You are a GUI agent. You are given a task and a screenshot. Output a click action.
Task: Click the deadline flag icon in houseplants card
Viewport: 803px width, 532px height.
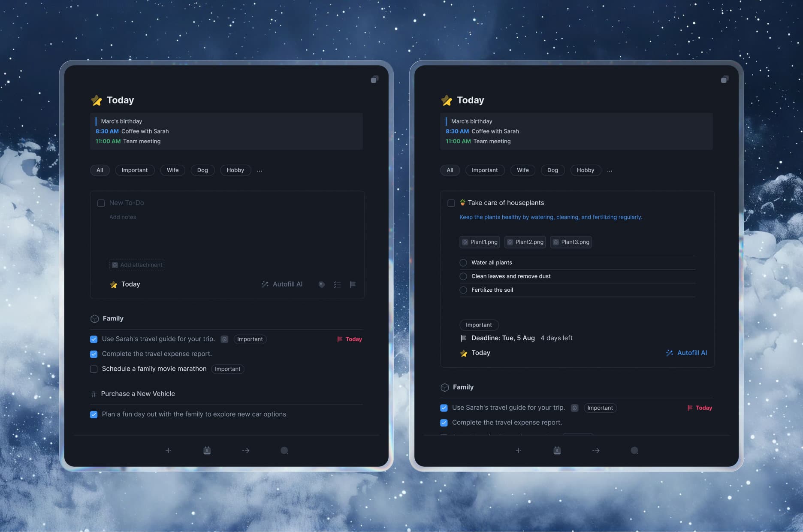463,338
